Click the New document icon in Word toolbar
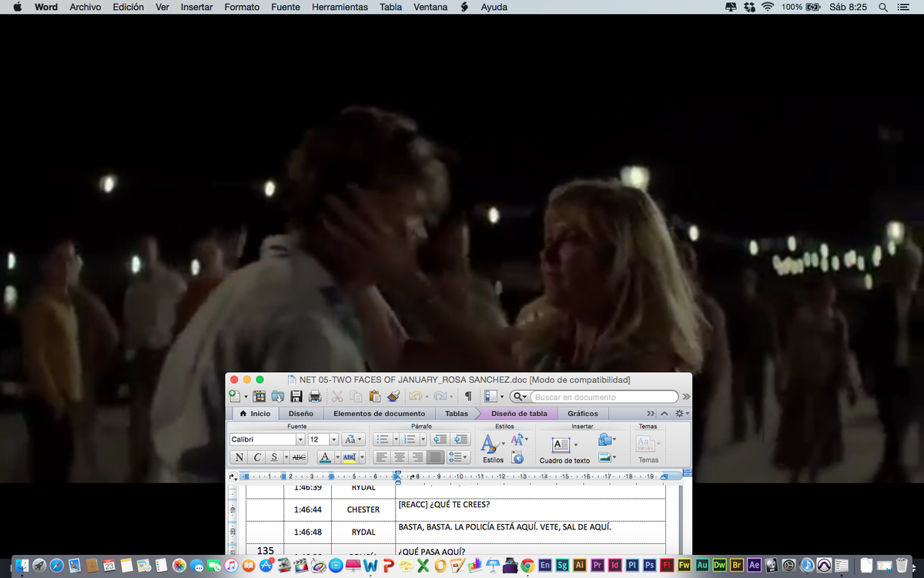Image resolution: width=924 pixels, height=578 pixels. click(235, 396)
